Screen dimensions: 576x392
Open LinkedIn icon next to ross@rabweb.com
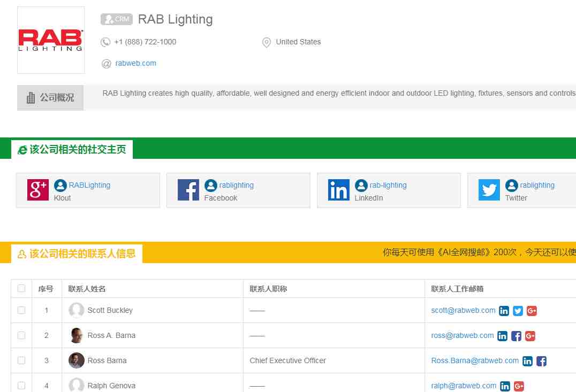coord(502,336)
